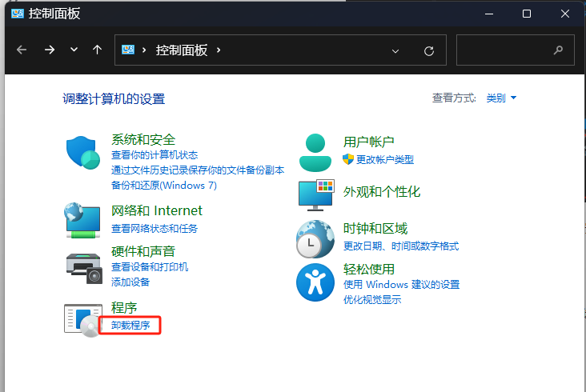Click the 优化视觉显示 link
586x392 pixels.
tap(372, 299)
